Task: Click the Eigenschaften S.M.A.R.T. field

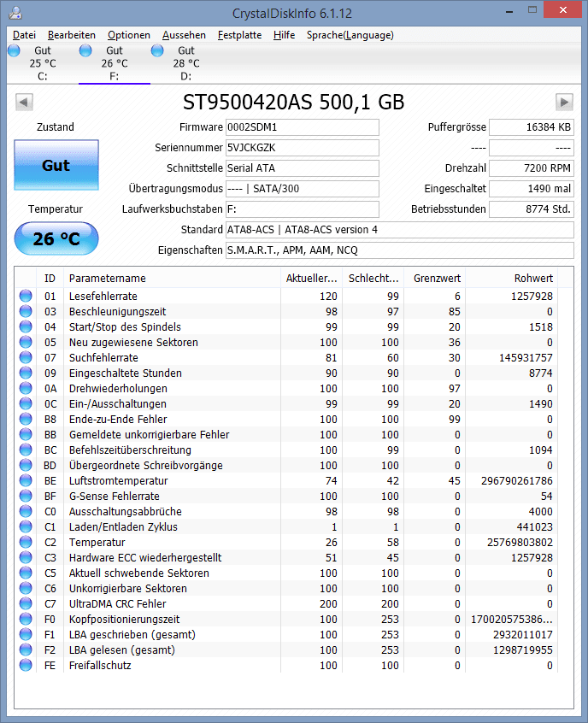Action: (399, 250)
